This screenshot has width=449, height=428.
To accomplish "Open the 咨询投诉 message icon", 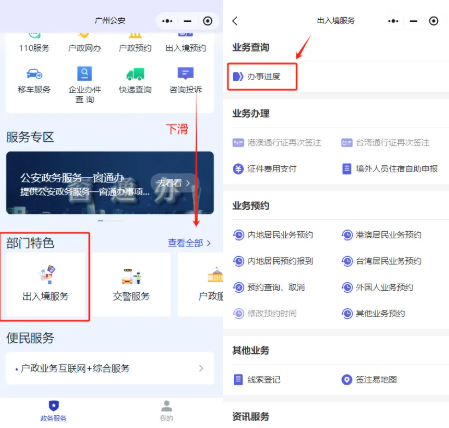I will 186,73.
